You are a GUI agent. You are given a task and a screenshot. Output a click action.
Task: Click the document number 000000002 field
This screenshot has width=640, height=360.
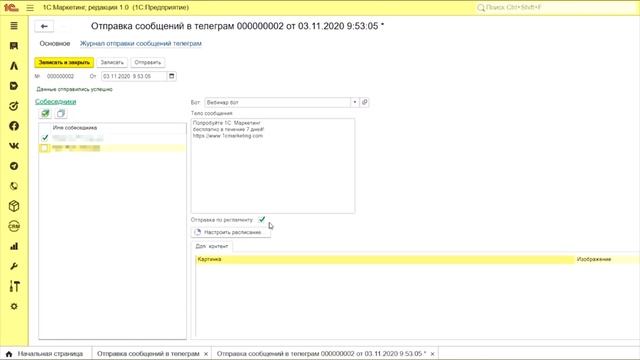61,76
